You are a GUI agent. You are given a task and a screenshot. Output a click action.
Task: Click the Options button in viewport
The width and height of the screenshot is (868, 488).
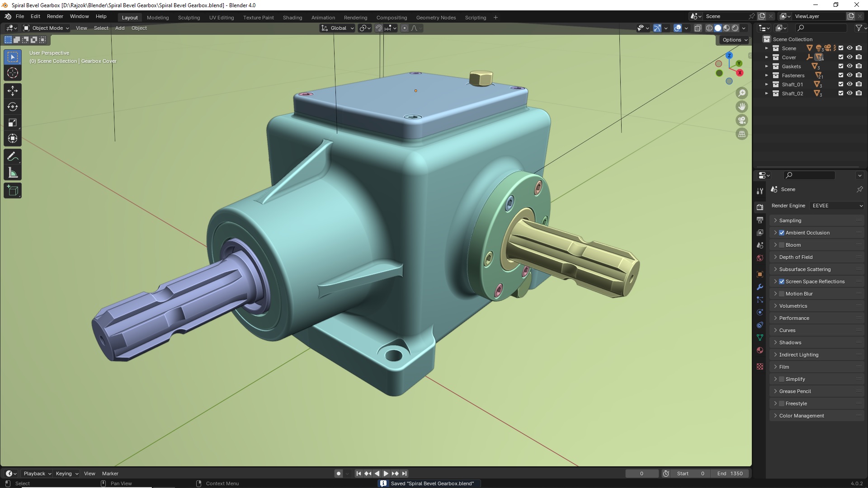coord(734,40)
